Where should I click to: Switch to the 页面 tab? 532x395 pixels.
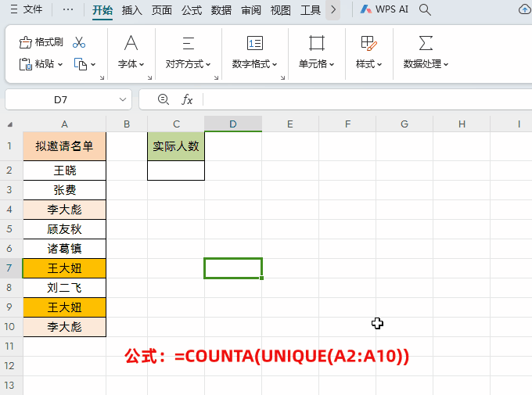pos(161,10)
